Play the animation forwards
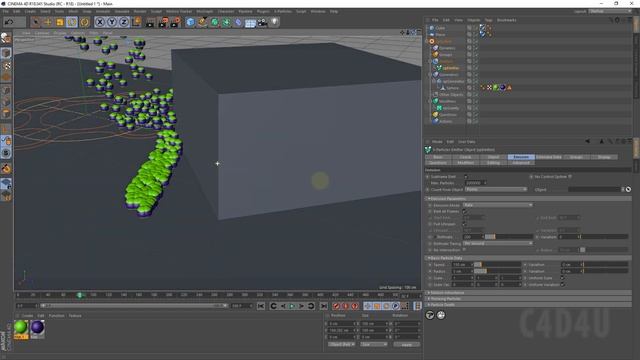This screenshot has height=360, width=640. point(292,306)
